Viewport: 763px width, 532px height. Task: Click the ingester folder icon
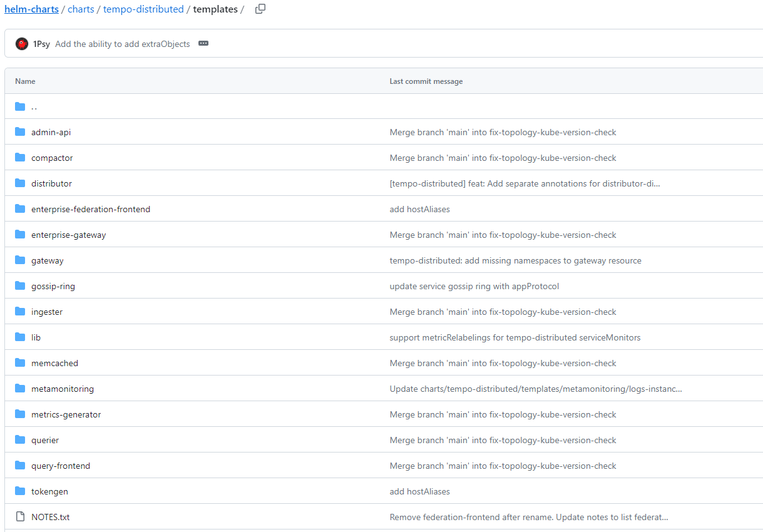(20, 312)
